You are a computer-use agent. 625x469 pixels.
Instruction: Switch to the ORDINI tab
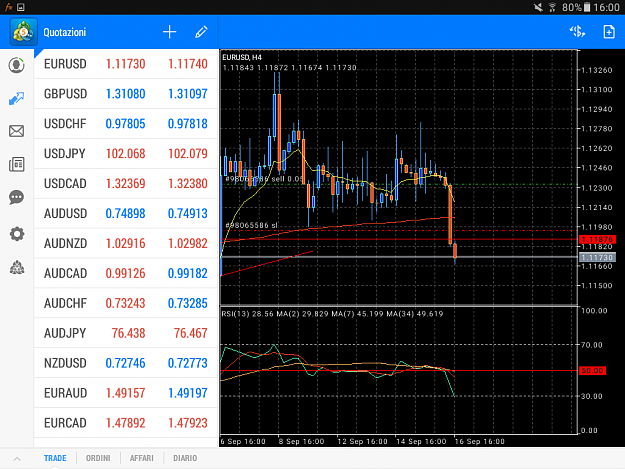[98, 458]
